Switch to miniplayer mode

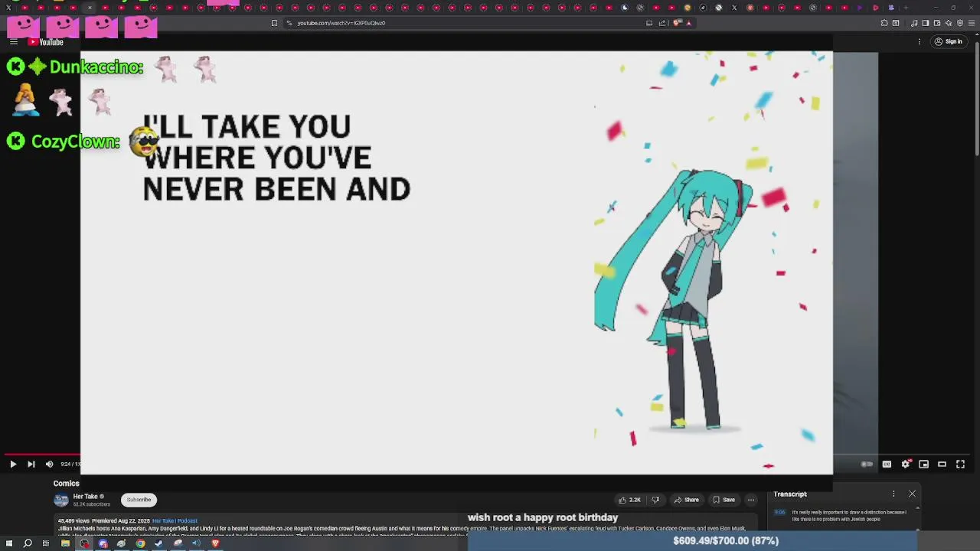(924, 464)
